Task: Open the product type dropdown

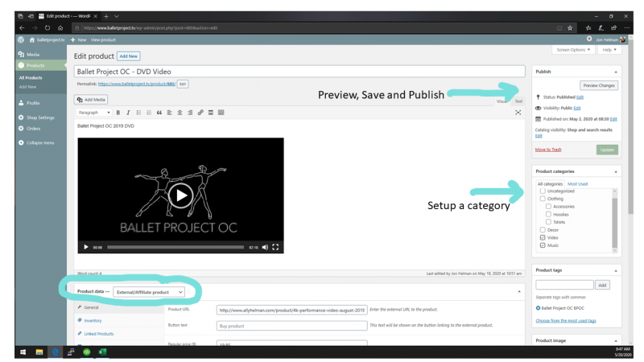Action: click(149, 292)
